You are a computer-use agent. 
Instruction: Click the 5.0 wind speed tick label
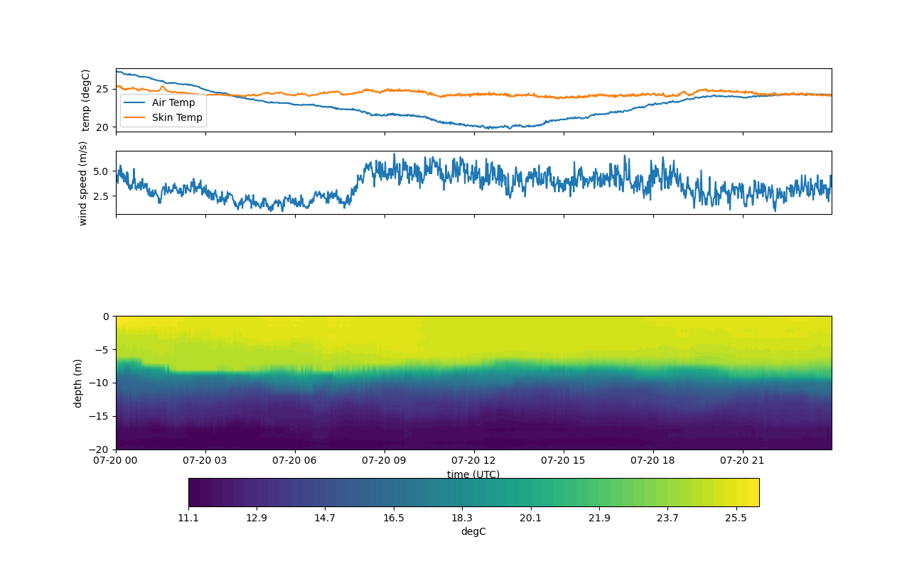click(101, 171)
